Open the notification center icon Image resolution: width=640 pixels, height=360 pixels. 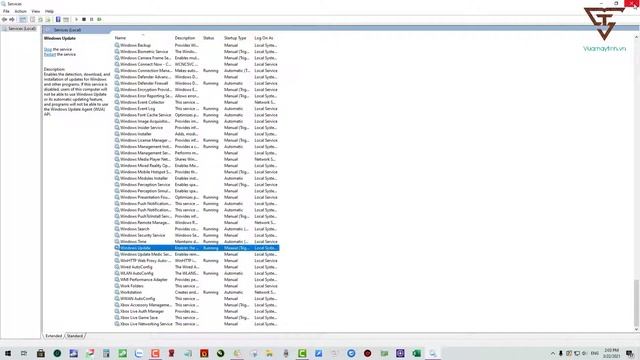pyautogui.click(x=630, y=353)
